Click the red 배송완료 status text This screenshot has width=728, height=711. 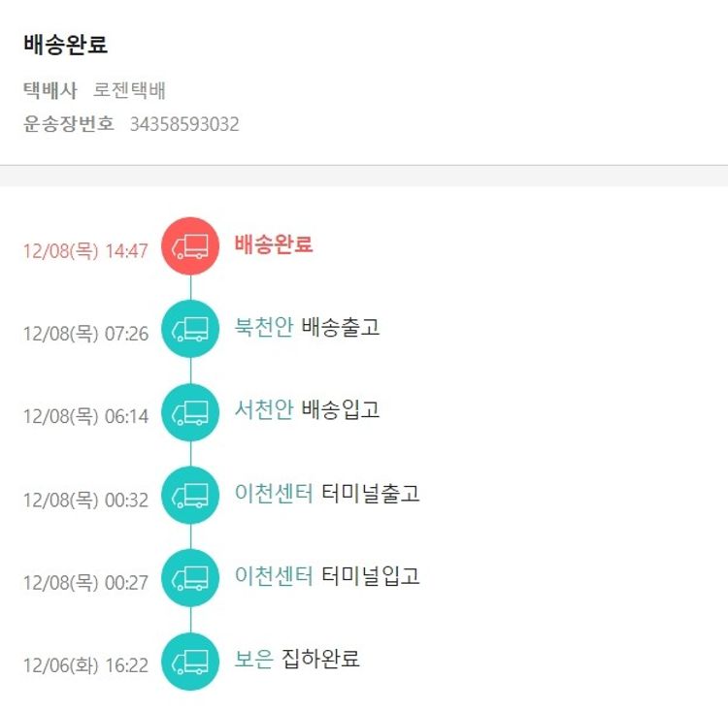[x=274, y=244]
